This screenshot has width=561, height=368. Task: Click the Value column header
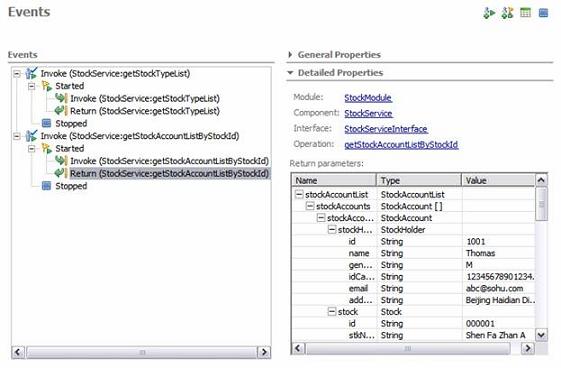click(x=498, y=180)
